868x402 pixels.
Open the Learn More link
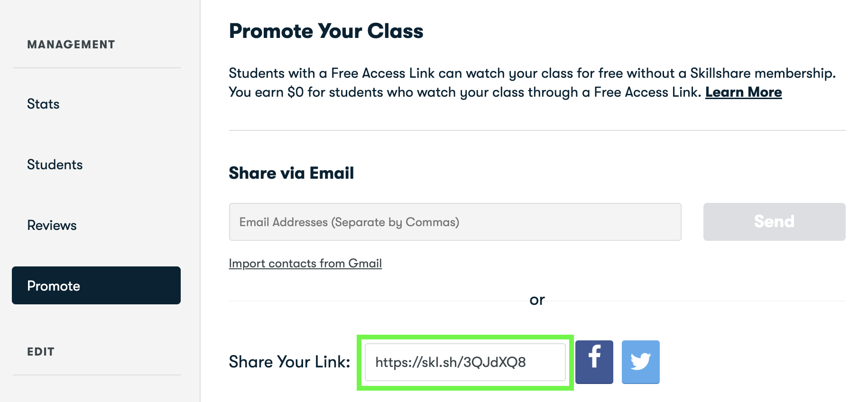pos(743,92)
